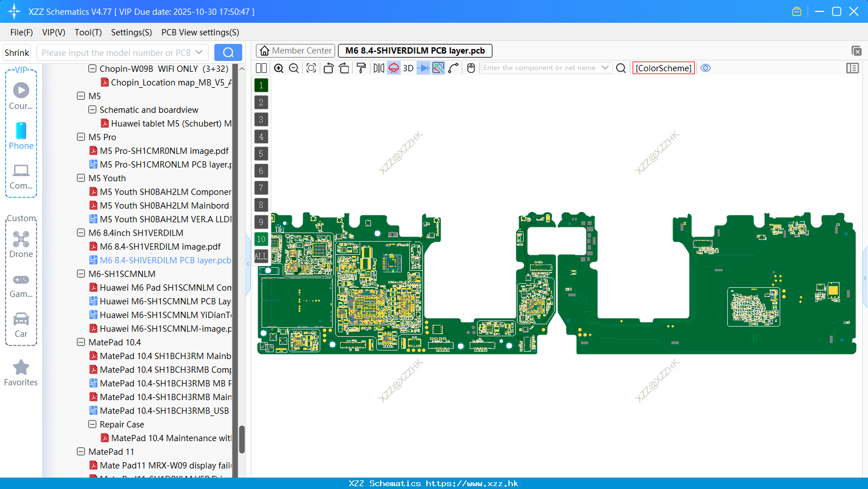Collapse the M5 Youth tree node
Viewport: 868px width, 489px height.
[x=81, y=178]
